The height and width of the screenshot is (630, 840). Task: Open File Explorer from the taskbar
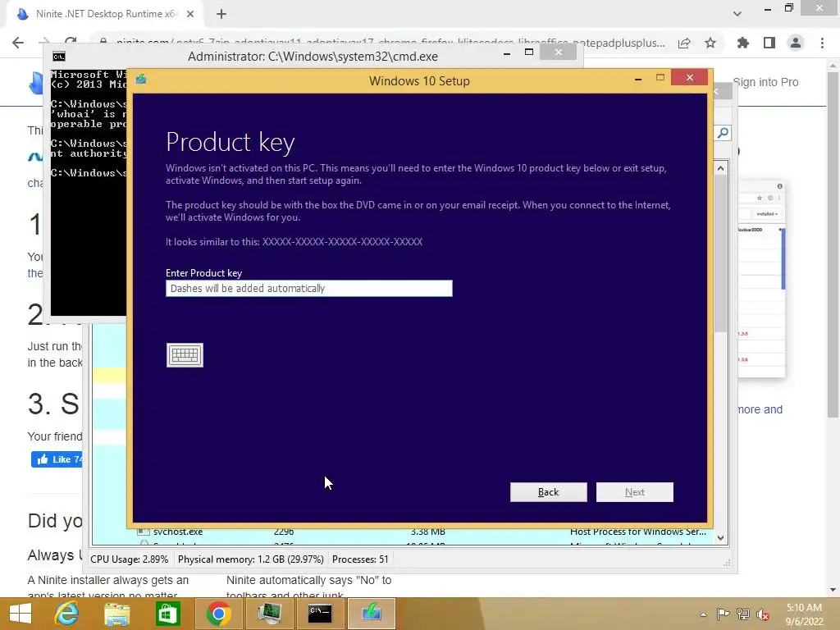tap(117, 614)
